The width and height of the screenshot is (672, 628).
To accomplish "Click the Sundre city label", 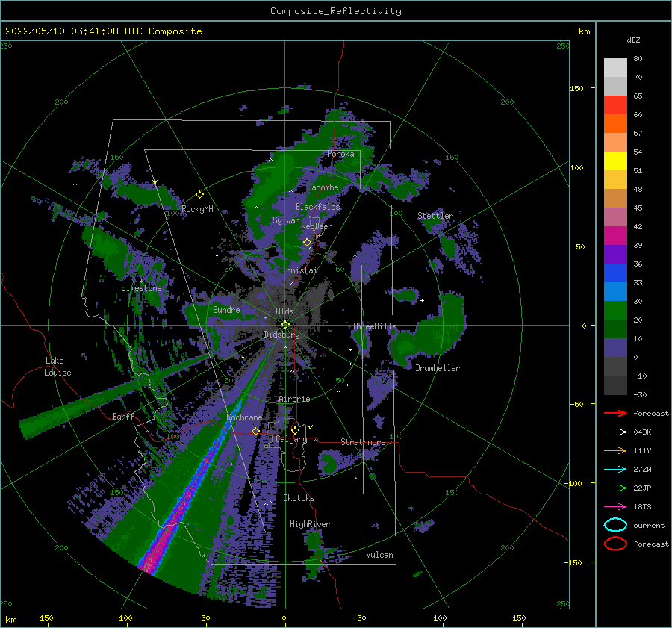I will [x=226, y=309].
